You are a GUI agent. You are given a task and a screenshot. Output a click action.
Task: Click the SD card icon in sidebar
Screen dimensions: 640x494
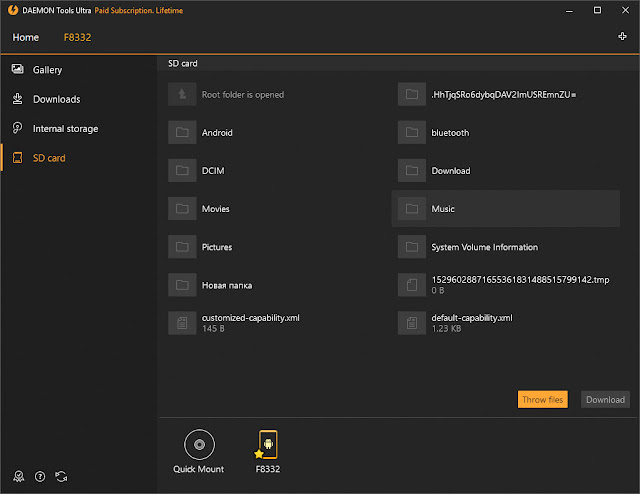pos(18,158)
